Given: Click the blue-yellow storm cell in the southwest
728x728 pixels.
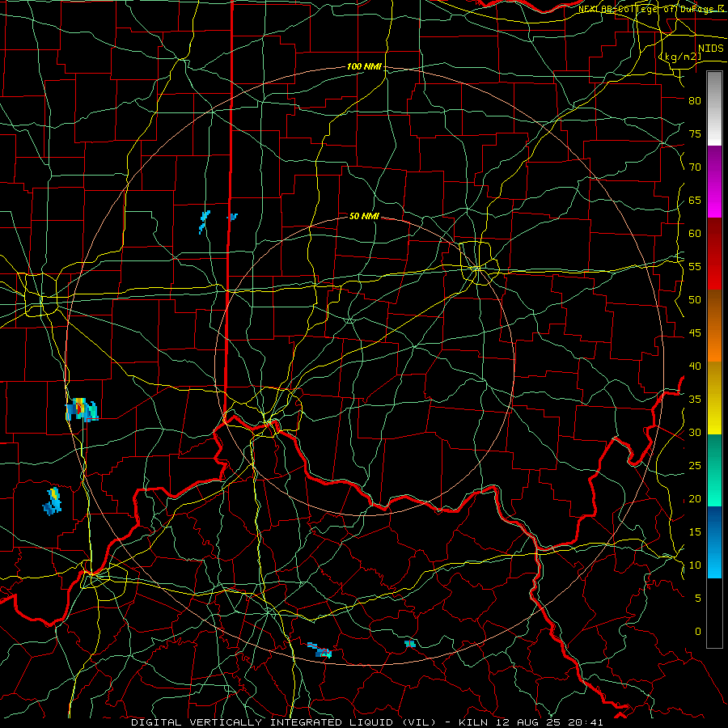Looking at the screenshot, I should [53, 502].
